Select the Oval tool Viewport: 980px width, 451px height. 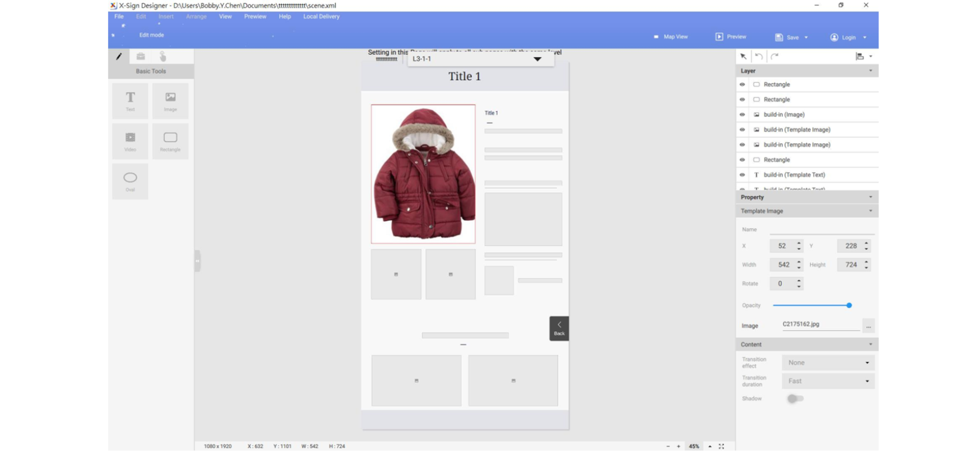(130, 181)
